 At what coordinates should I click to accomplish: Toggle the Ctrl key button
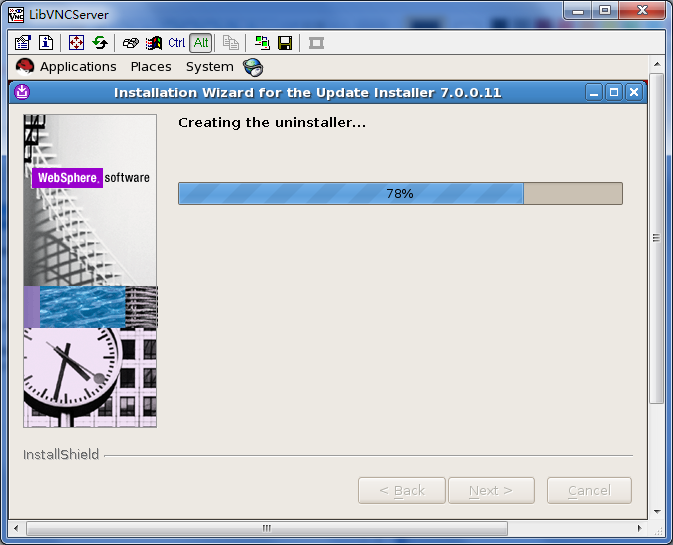176,43
